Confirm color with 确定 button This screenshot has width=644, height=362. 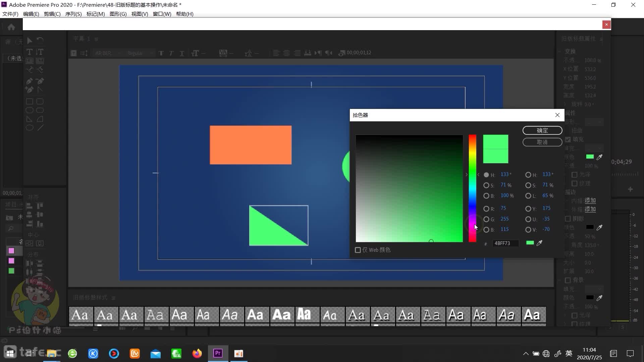click(x=542, y=130)
